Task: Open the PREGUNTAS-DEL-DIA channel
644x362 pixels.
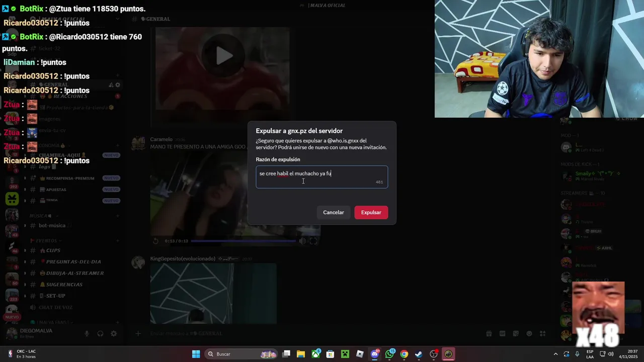Action: [72, 261]
